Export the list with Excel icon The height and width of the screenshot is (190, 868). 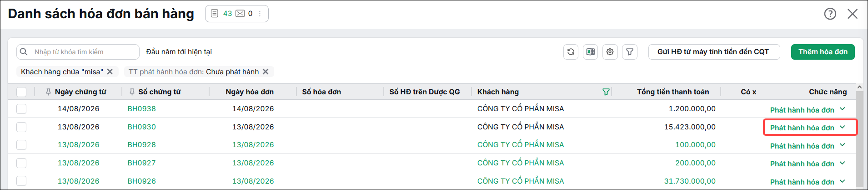590,52
